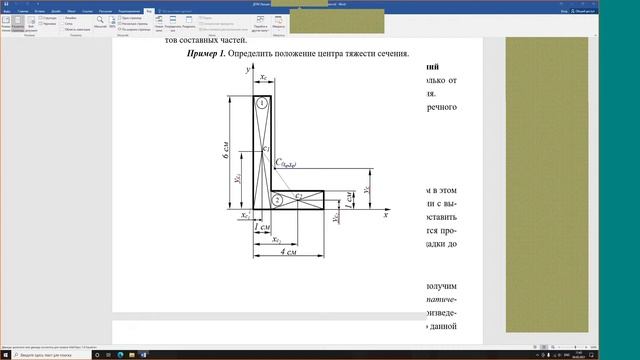The height and width of the screenshot is (360, 640).
Task: Open the Insert (Вставка) tab
Action: 40,11
